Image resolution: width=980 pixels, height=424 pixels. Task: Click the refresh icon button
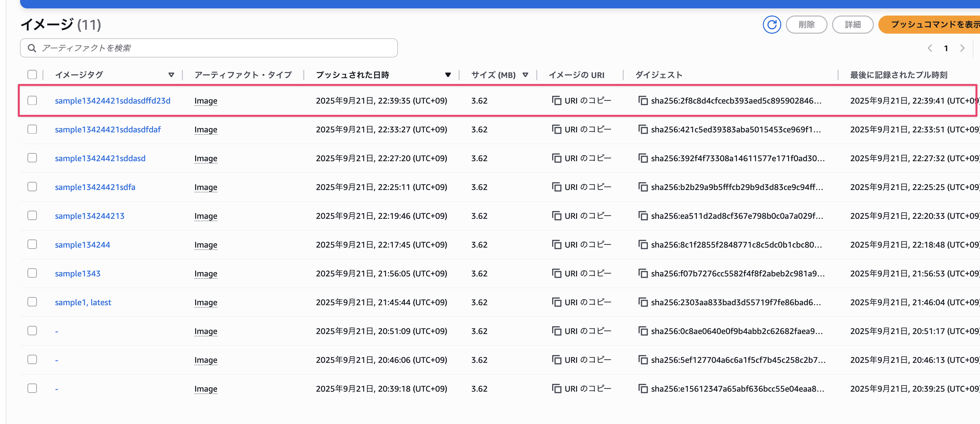tap(772, 25)
